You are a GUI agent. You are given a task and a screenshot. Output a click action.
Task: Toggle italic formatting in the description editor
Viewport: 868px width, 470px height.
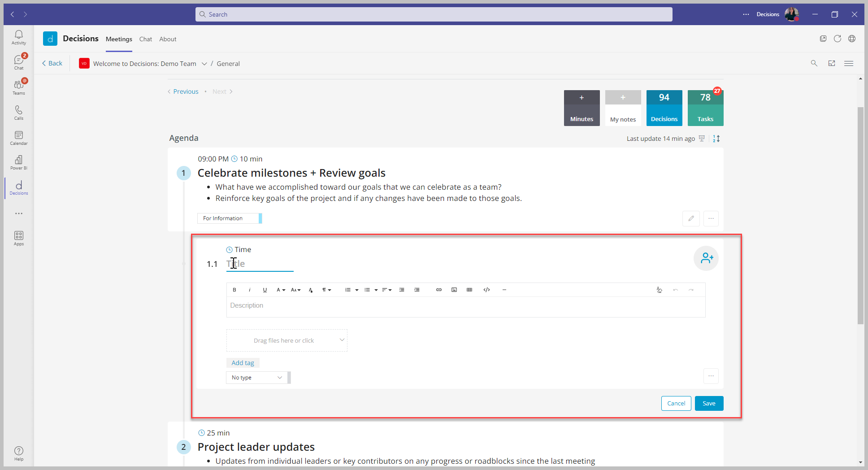click(249, 290)
